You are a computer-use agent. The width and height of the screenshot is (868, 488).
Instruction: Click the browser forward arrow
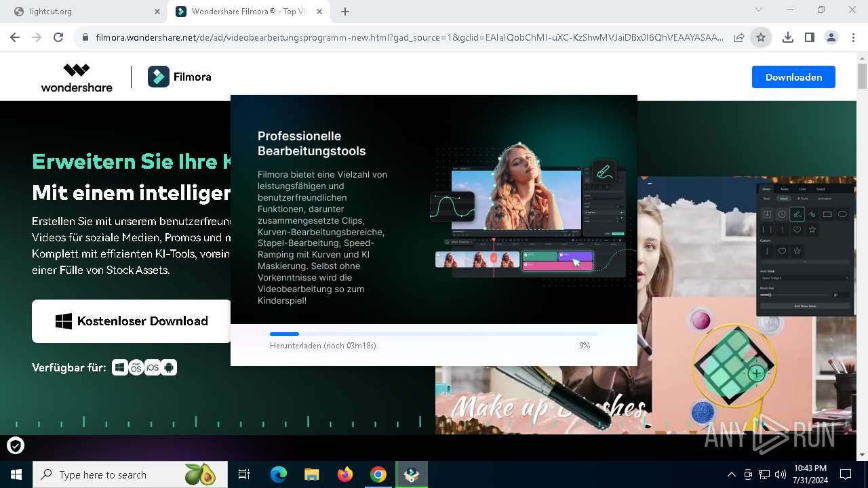coord(37,38)
